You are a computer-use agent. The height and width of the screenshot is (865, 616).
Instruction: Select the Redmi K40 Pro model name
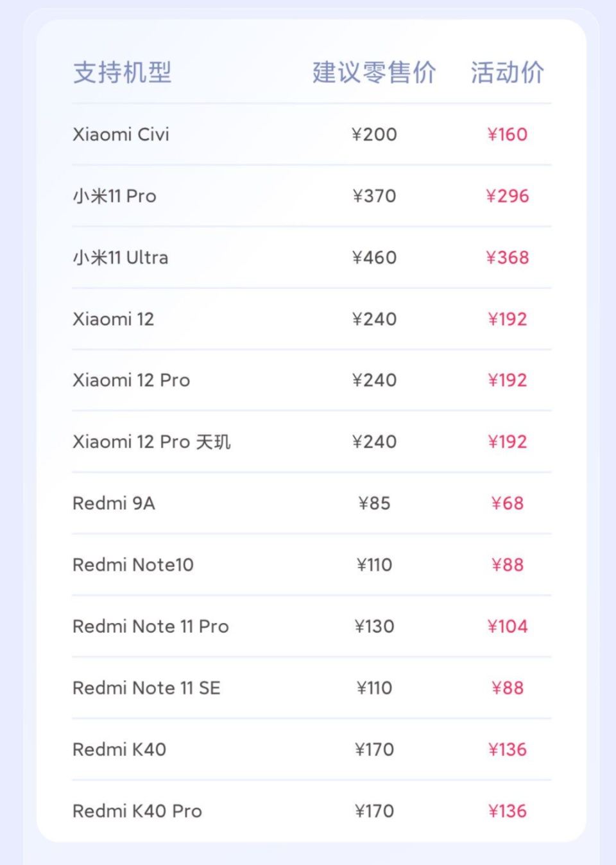[x=137, y=811]
